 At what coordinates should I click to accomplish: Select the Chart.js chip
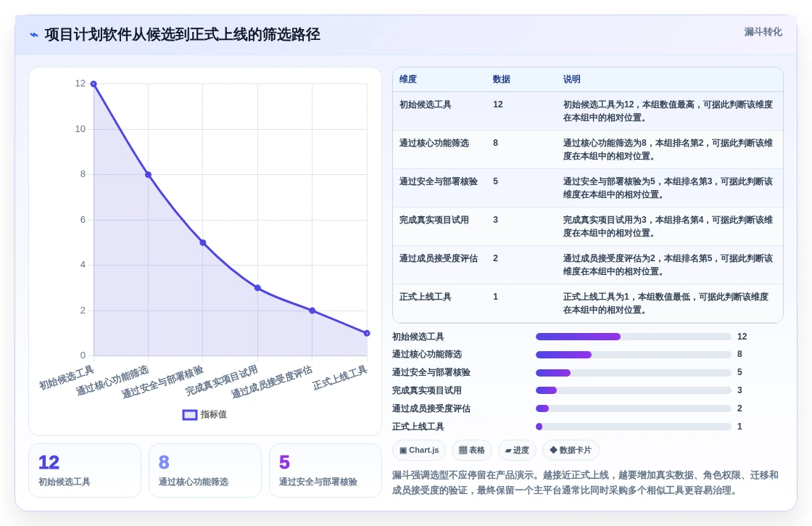(x=419, y=450)
